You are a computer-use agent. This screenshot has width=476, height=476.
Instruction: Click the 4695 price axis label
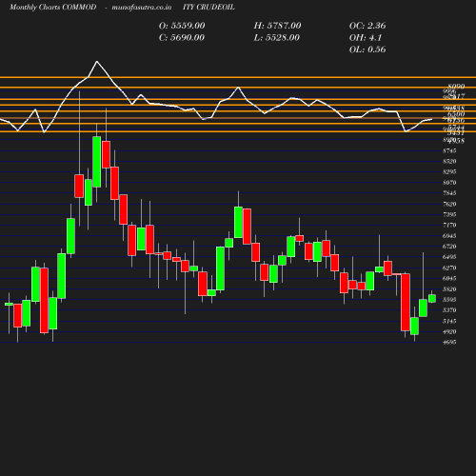[449, 343]
